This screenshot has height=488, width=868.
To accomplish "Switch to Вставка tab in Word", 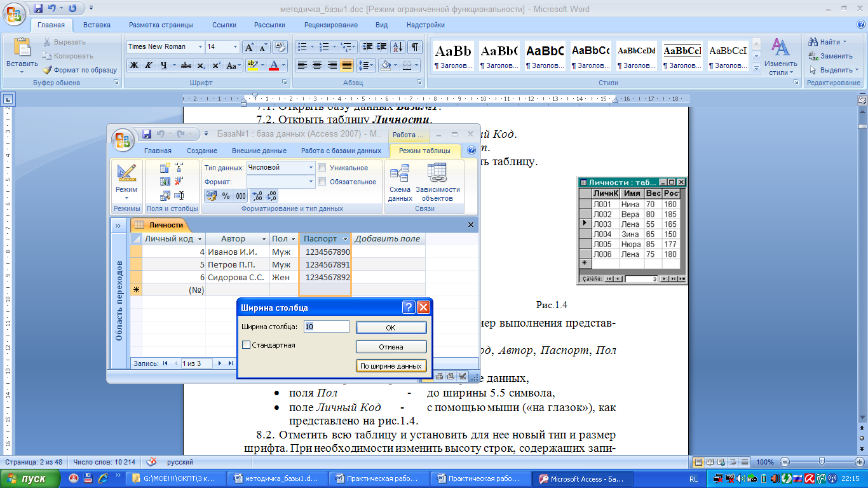I will (97, 25).
